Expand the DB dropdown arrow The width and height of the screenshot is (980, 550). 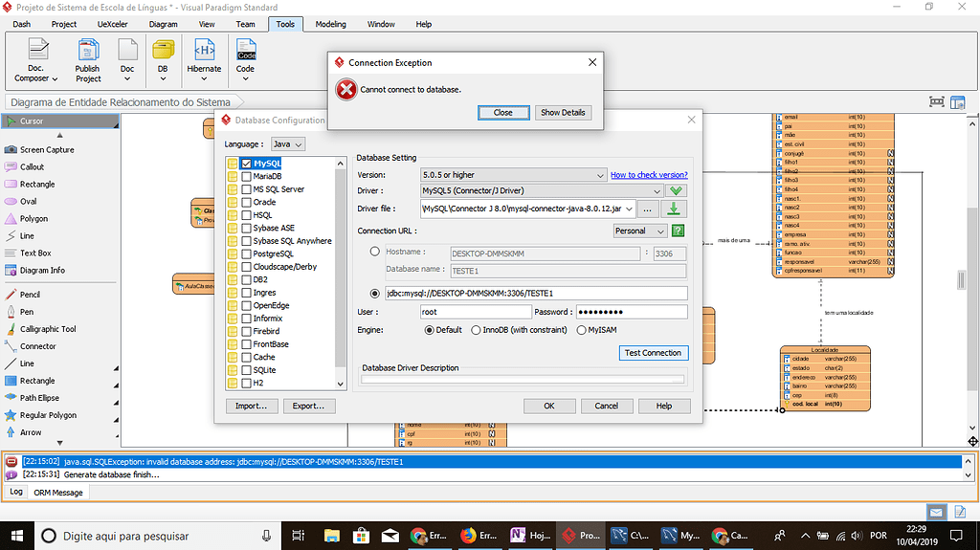coord(163,78)
